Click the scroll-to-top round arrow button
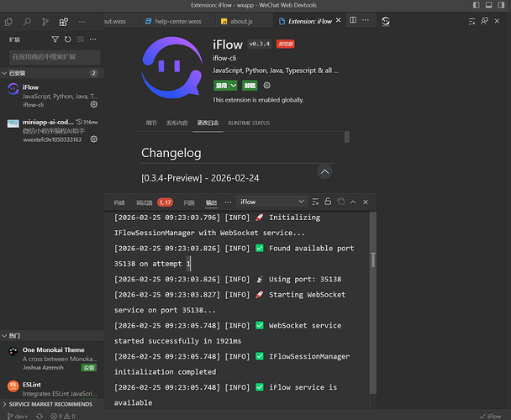This screenshot has height=420, width=511. click(x=324, y=172)
